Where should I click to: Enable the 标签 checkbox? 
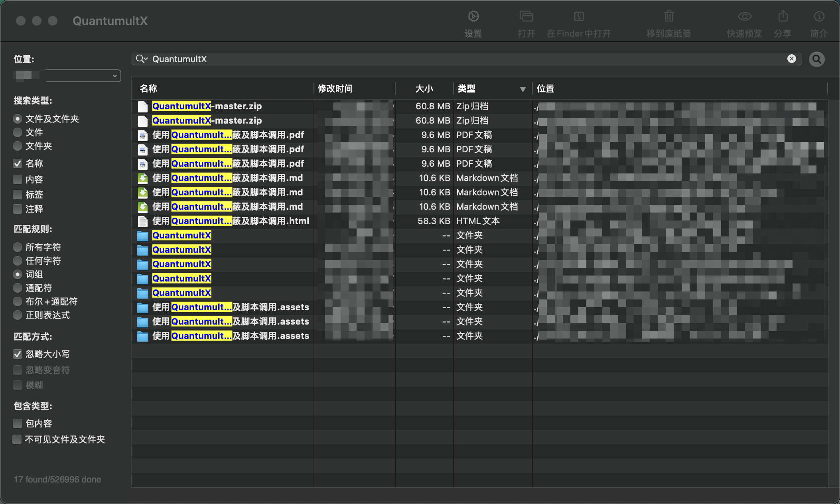pos(18,195)
